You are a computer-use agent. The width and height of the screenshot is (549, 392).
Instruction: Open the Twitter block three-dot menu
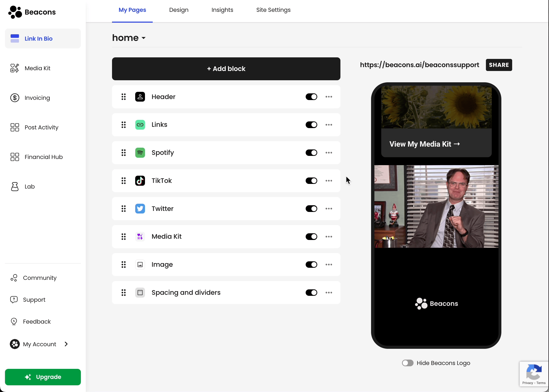(329, 209)
